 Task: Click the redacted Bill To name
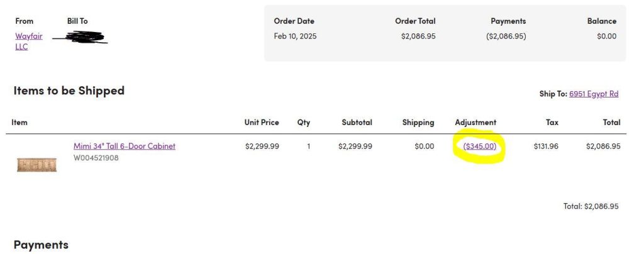(x=80, y=38)
